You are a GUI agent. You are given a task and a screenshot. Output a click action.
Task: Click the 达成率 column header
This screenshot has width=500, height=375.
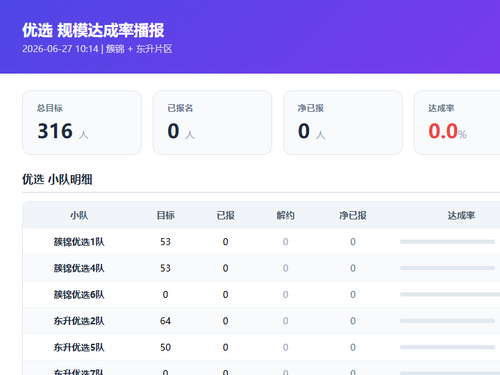(461, 215)
